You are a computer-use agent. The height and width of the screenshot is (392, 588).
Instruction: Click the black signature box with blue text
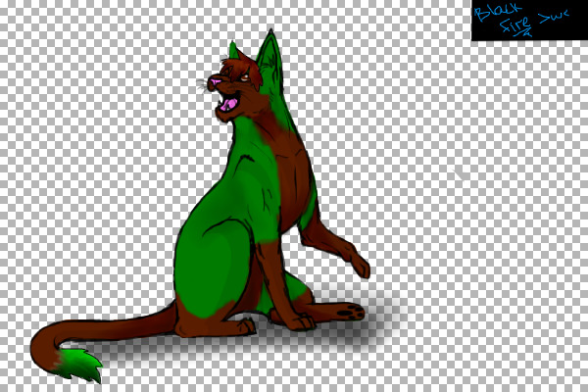(x=529, y=21)
